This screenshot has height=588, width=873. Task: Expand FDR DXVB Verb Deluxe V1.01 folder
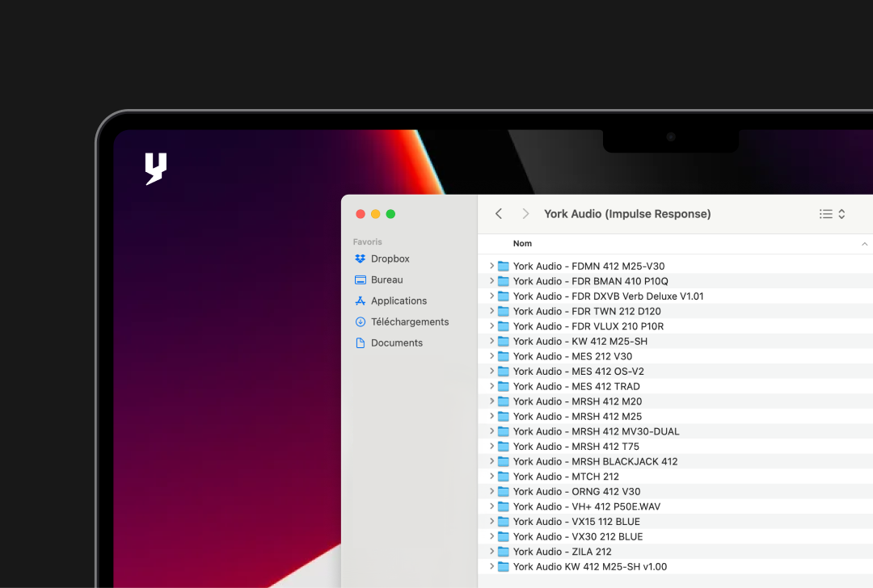pyautogui.click(x=491, y=296)
